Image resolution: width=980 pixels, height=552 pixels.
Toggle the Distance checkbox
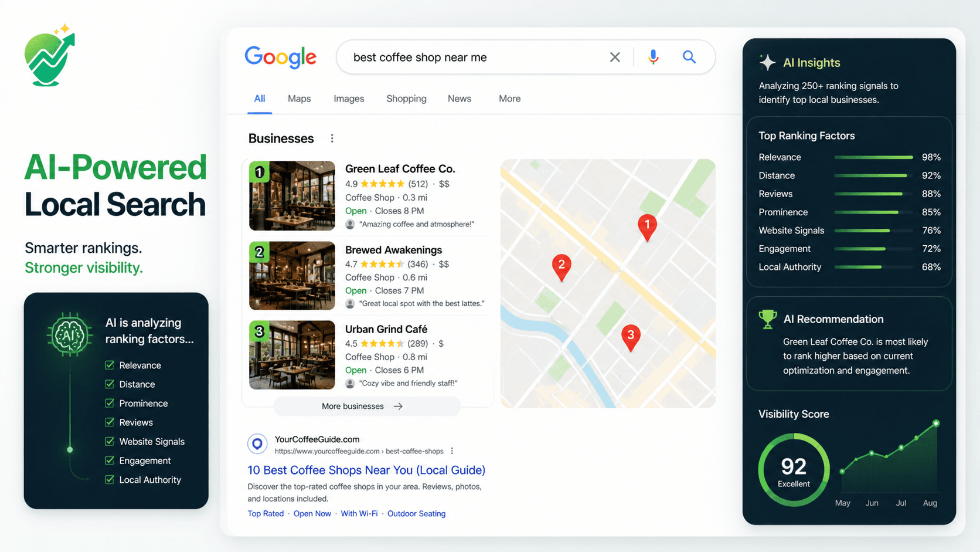[110, 384]
